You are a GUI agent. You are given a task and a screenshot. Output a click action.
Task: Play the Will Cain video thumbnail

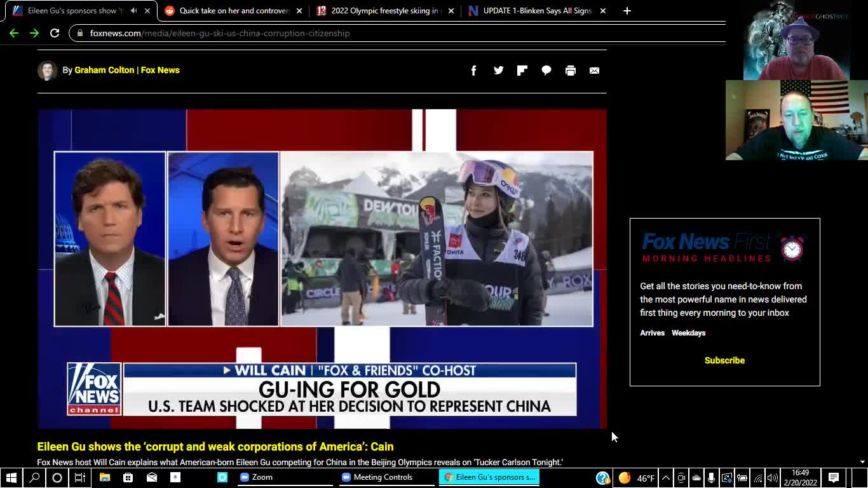(322, 269)
